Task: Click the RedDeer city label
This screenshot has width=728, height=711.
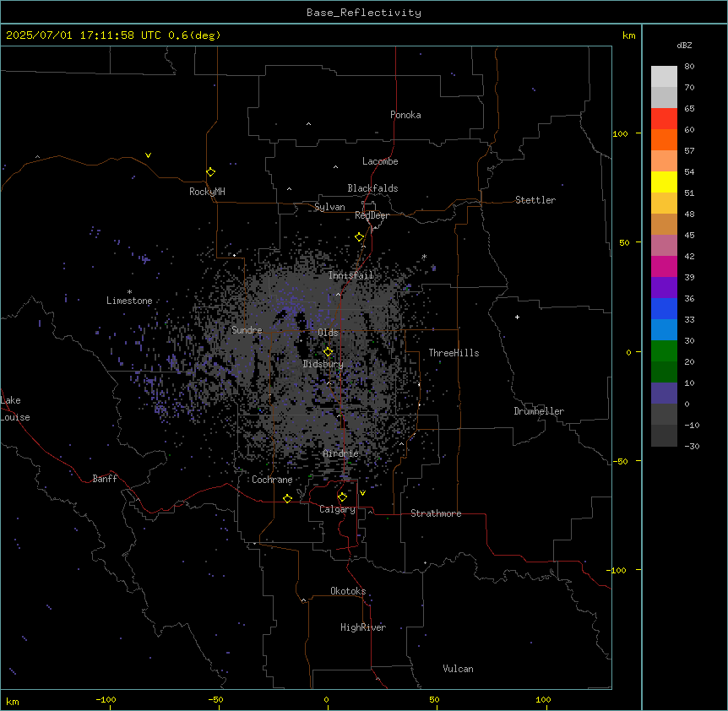Action: 372,215
